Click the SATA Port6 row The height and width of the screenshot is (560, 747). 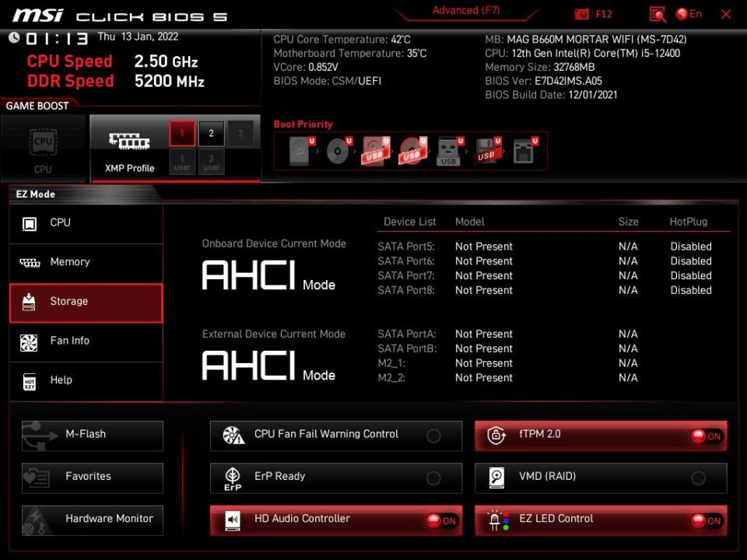[x=545, y=261]
